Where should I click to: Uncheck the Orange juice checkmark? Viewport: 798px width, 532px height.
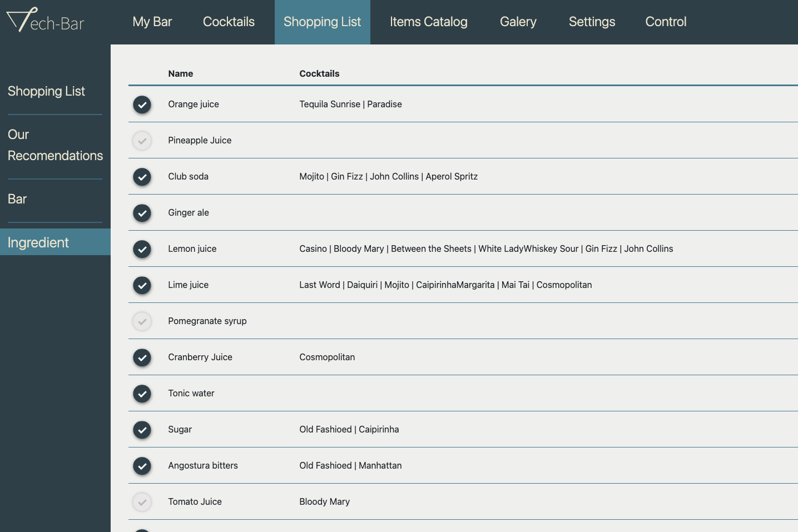tap(142, 105)
